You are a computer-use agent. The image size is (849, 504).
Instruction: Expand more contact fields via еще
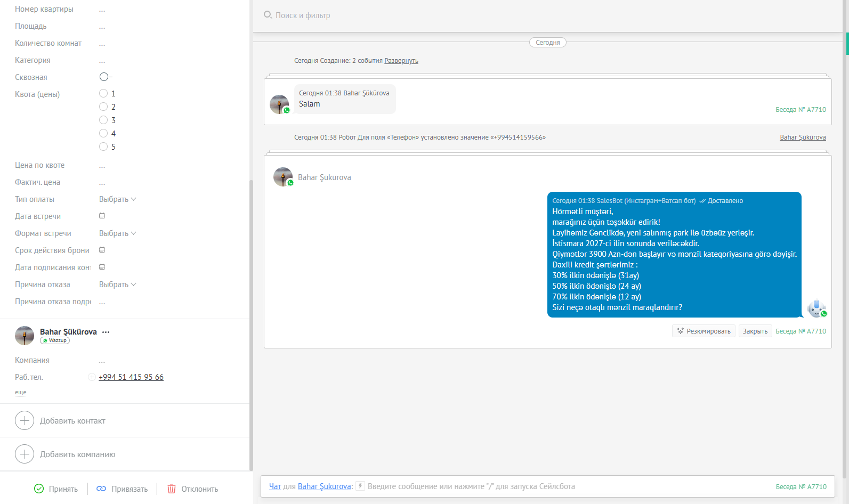[20, 392]
